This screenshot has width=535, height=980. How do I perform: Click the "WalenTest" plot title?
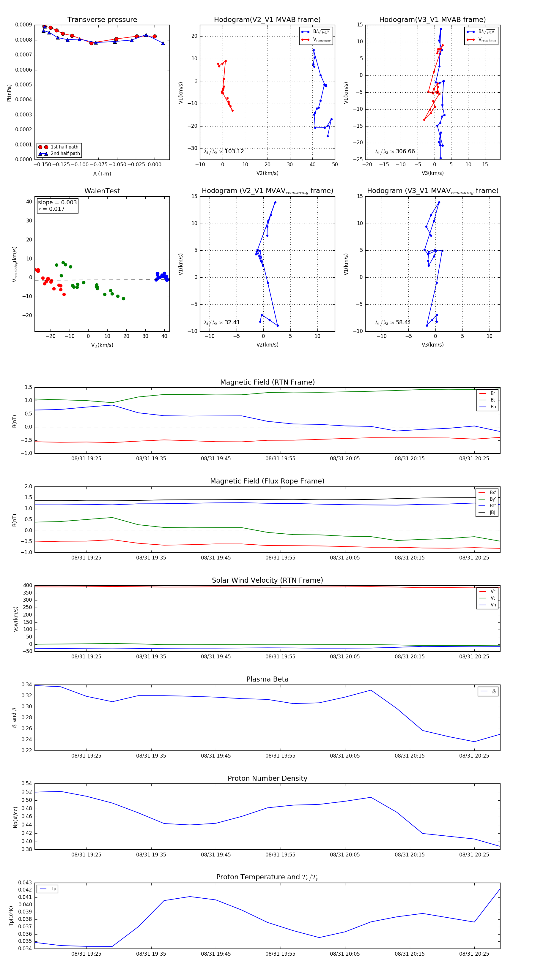tap(102, 191)
